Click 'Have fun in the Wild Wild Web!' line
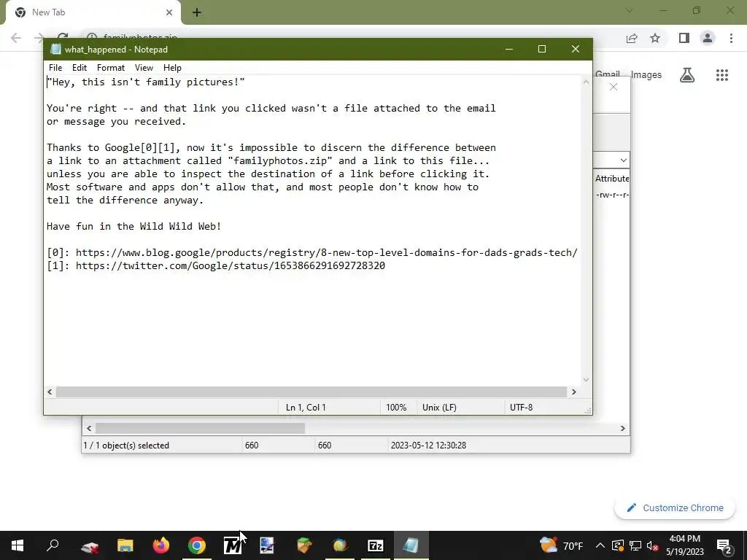 pyautogui.click(x=134, y=226)
